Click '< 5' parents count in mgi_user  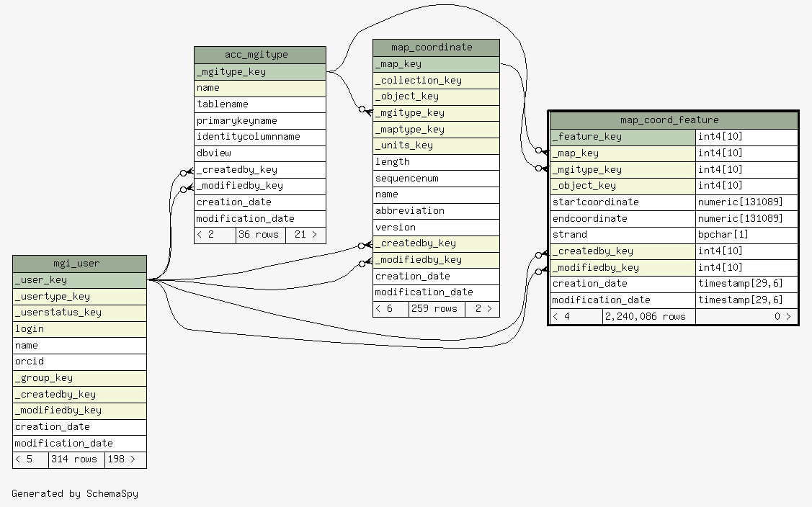tap(30, 460)
